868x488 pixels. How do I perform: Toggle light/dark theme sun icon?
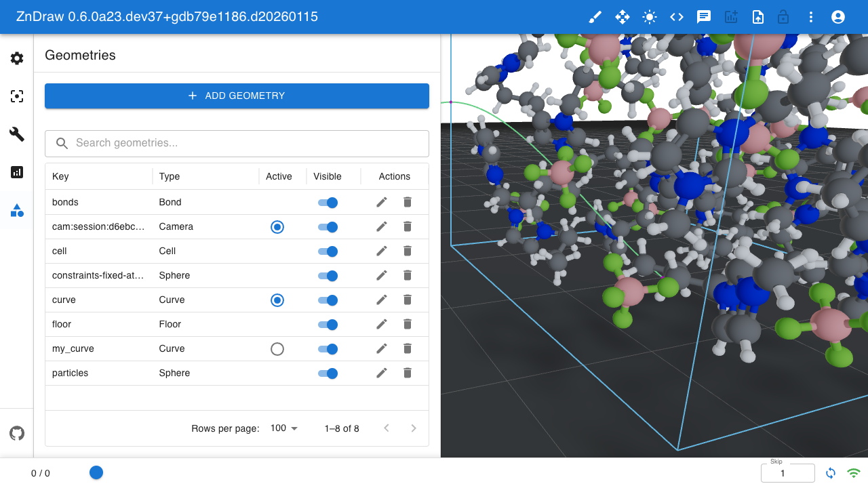650,17
